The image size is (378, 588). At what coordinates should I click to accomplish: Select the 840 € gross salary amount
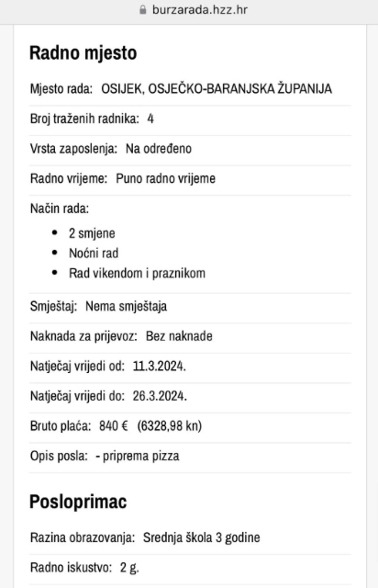(113, 426)
